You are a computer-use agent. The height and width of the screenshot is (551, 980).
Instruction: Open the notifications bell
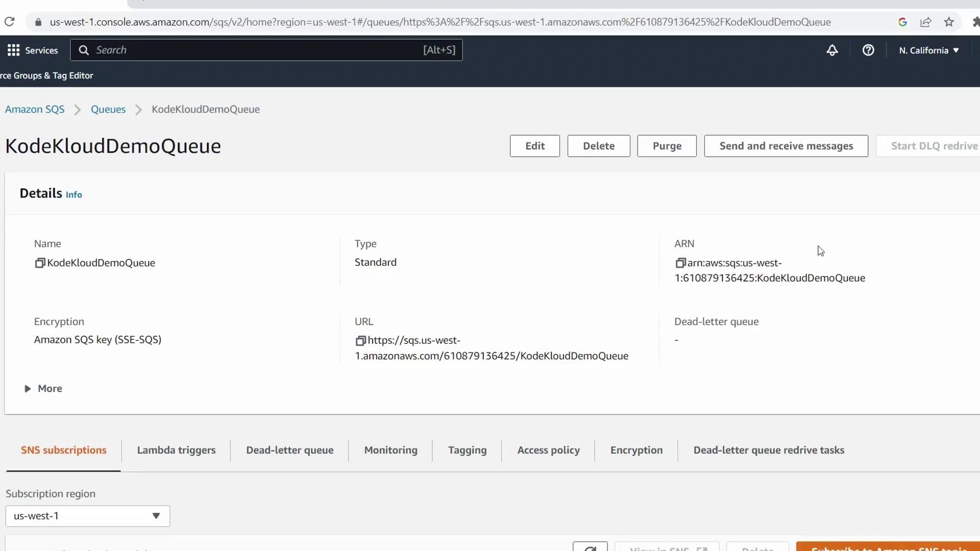coord(832,50)
